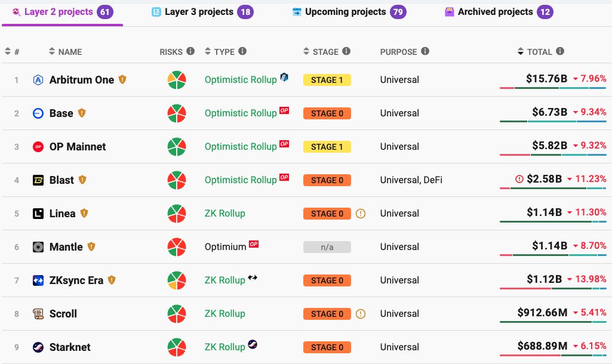Open the OP Mainnet project link
This screenshot has width=612, height=364.
pyautogui.click(x=78, y=147)
